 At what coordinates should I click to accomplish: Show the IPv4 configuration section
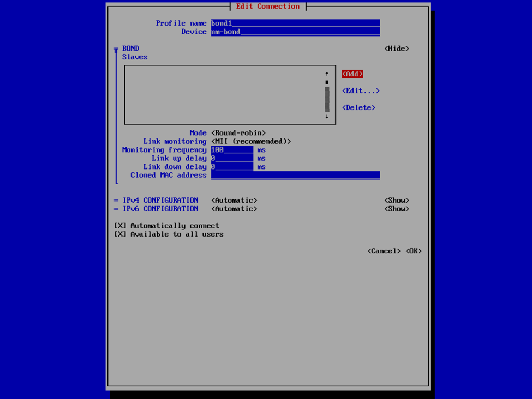click(x=397, y=201)
